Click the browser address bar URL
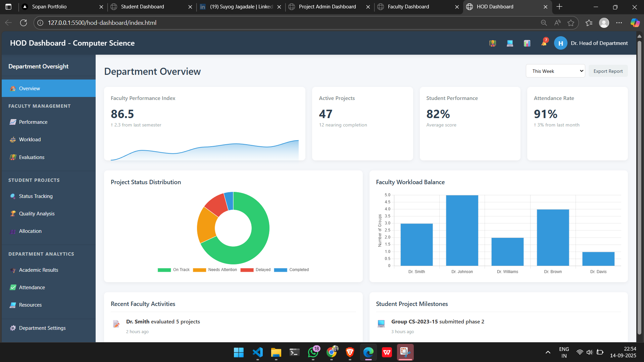Screen dimensions: 644x362 click(x=102, y=23)
